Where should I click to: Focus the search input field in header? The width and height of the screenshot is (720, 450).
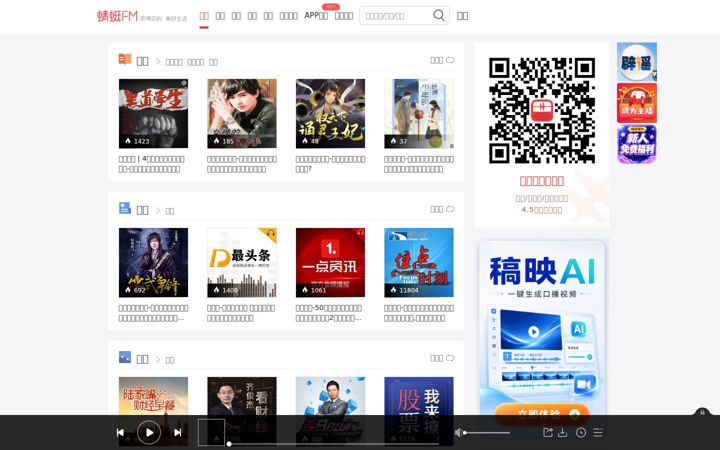pyautogui.click(x=396, y=16)
